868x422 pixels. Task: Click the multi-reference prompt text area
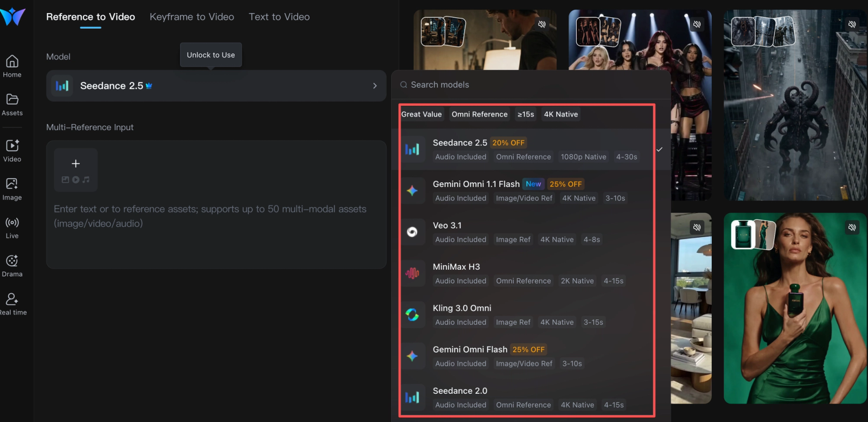[x=216, y=216]
